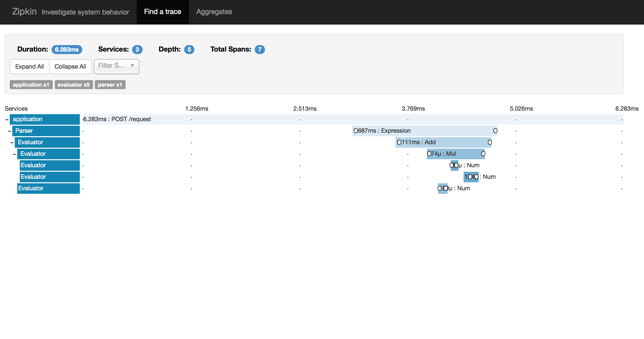The image size is (644, 339).
Task: Select the parser x1 service badge
Action: (x=110, y=85)
